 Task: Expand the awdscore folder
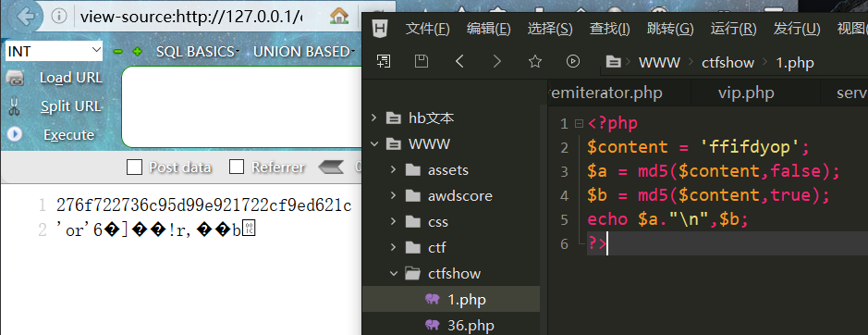[x=394, y=196]
